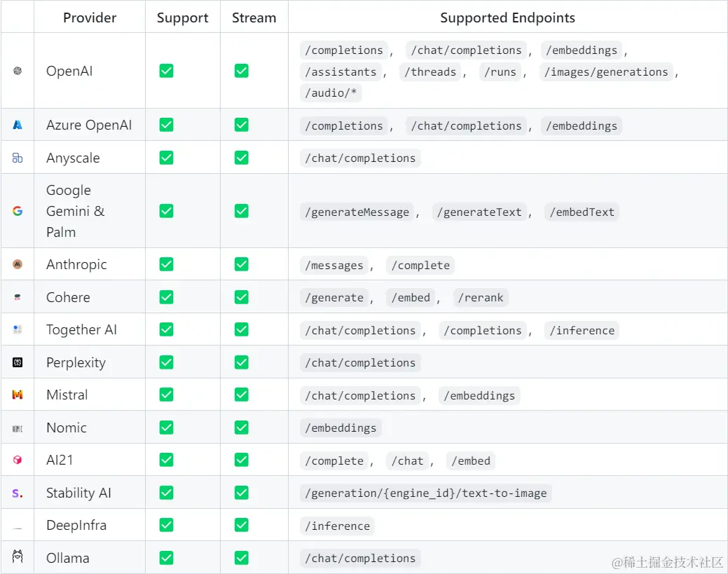728x574 pixels.
Task: Click the /generation/{engine_id}/text-to-image endpoint
Action: tap(426, 493)
